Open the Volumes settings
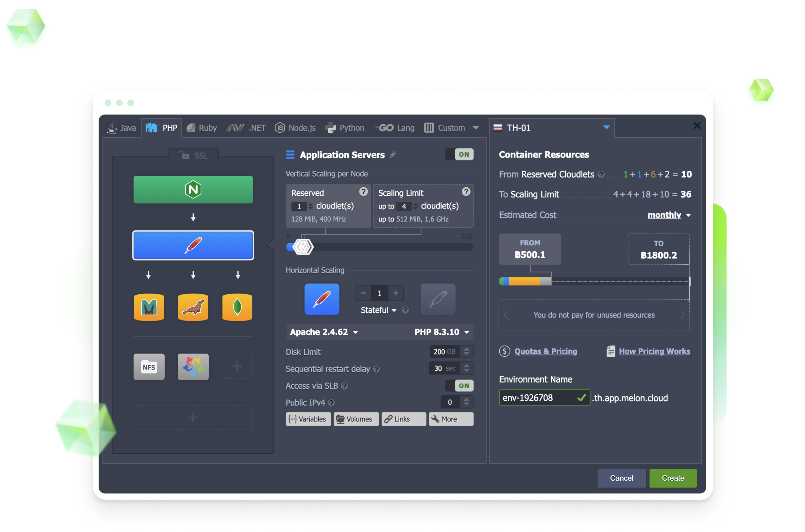Image resolution: width=805 pixels, height=532 pixels. pos(356,419)
